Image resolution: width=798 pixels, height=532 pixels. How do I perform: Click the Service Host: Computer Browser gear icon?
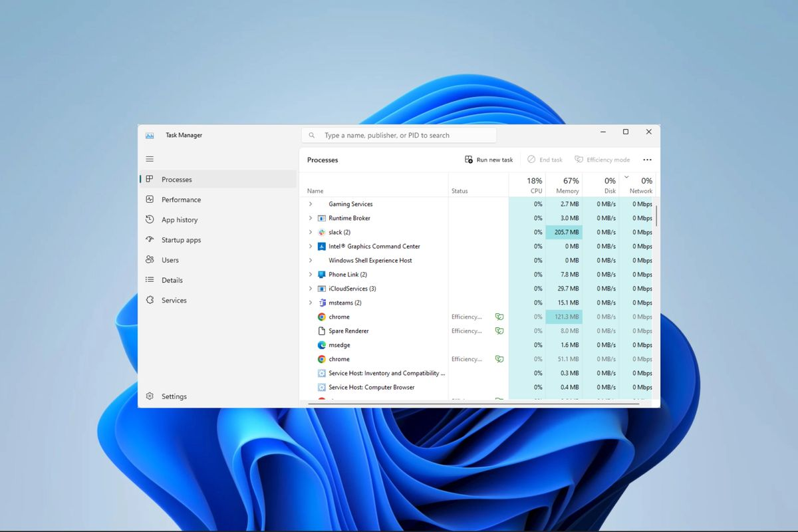[322, 387]
